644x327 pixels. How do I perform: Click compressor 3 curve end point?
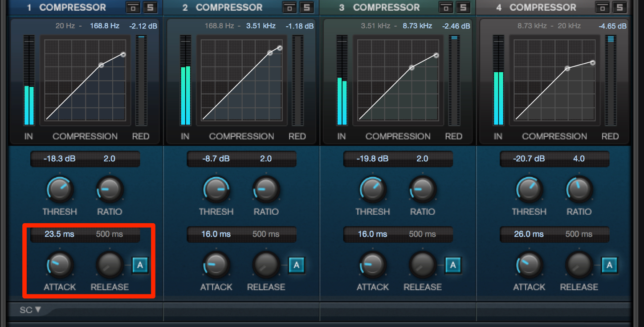tap(436, 56)
